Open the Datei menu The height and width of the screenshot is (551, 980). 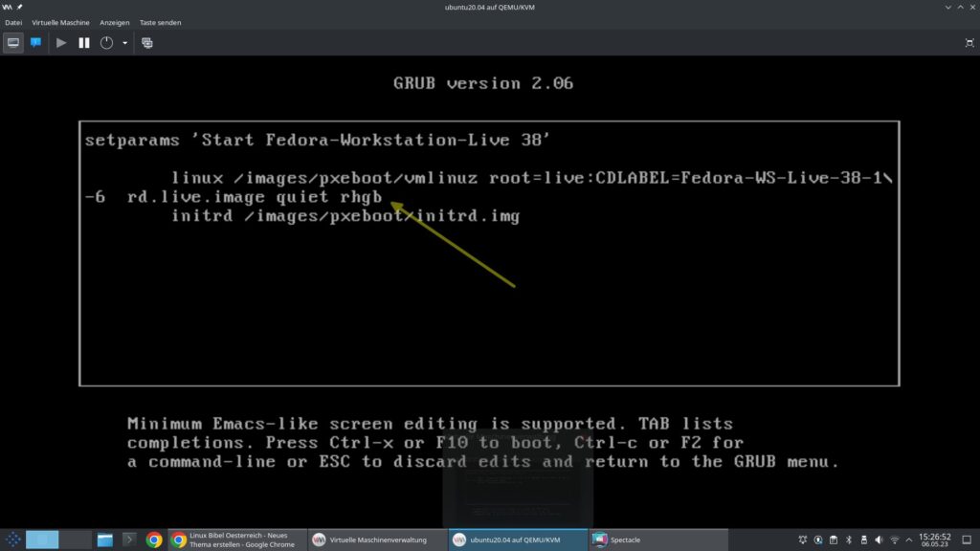point(13,23)
